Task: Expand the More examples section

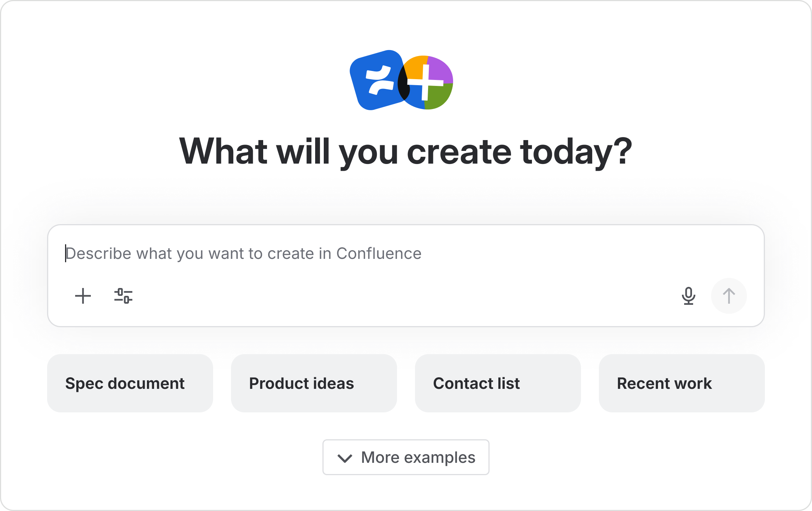Action: pos(406,457)
